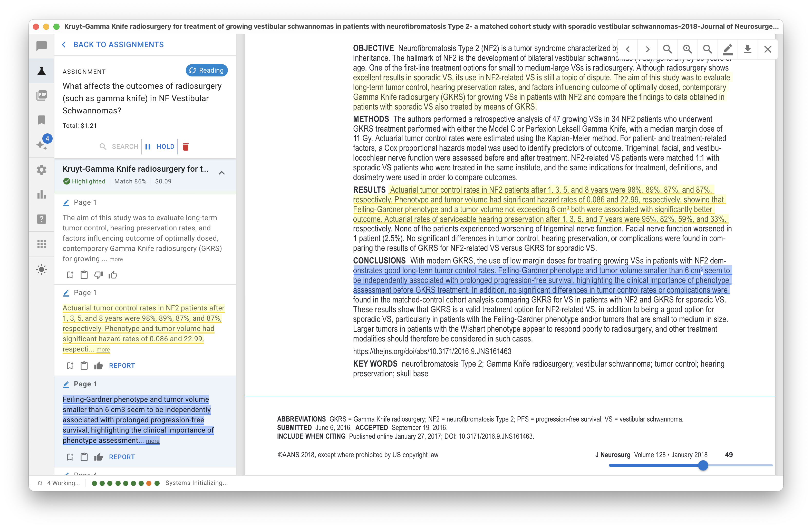Viewport: 812px width, 529px height.
Task: Thumbs down the first excerpt
Action: click(x=98, y=275)
